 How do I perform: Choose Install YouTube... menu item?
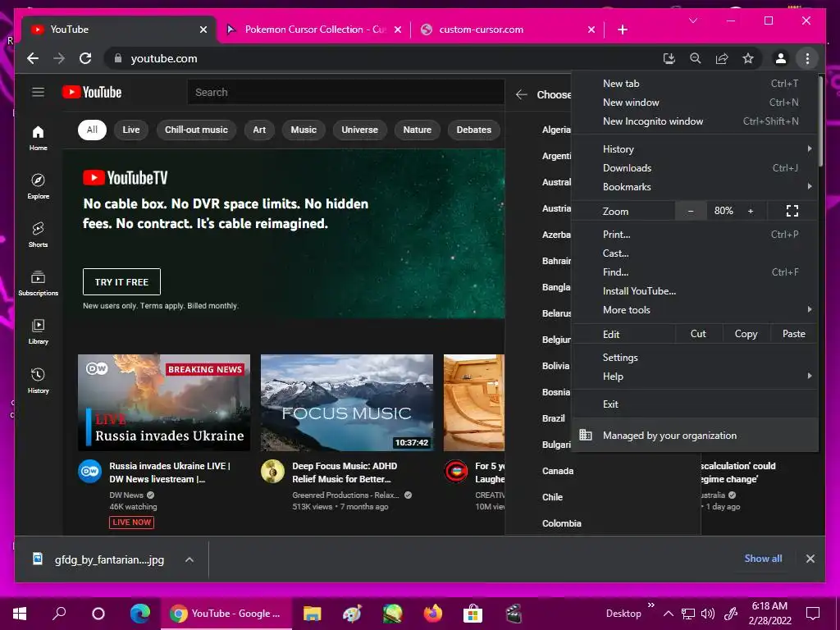click(x=694, y=291)
